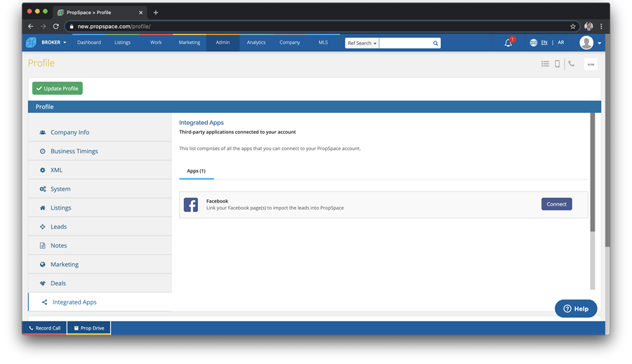Click the mobile device icon
This screenshot has width=632, height=364.
(557, 64)
